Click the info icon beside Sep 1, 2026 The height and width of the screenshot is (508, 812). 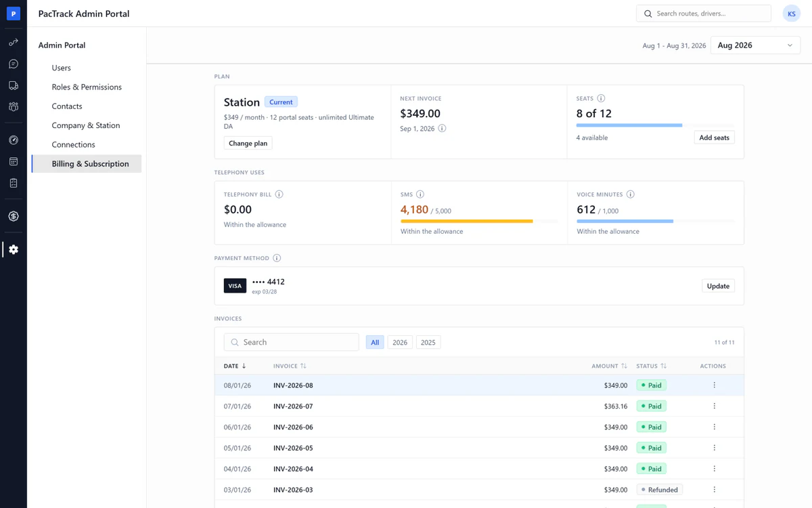pos(442,128)
